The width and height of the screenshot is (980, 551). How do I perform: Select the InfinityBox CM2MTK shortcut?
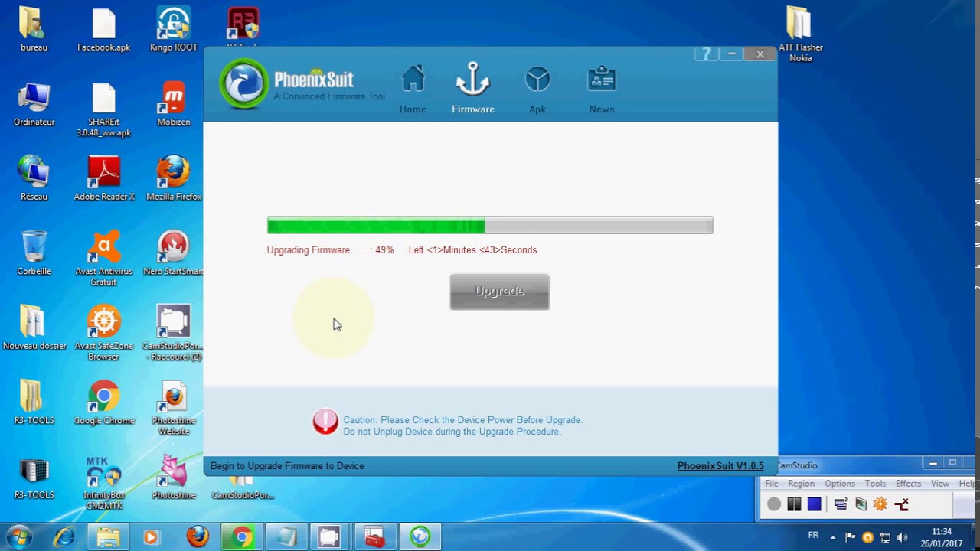pyautogui.click(x=103, y=483)
